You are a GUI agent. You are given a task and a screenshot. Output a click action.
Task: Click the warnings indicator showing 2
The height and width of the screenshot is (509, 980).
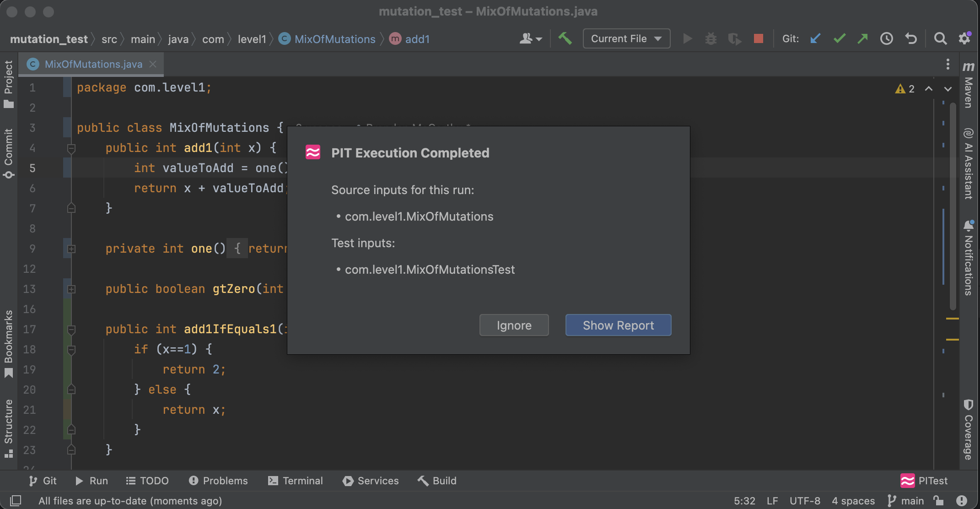905,89
